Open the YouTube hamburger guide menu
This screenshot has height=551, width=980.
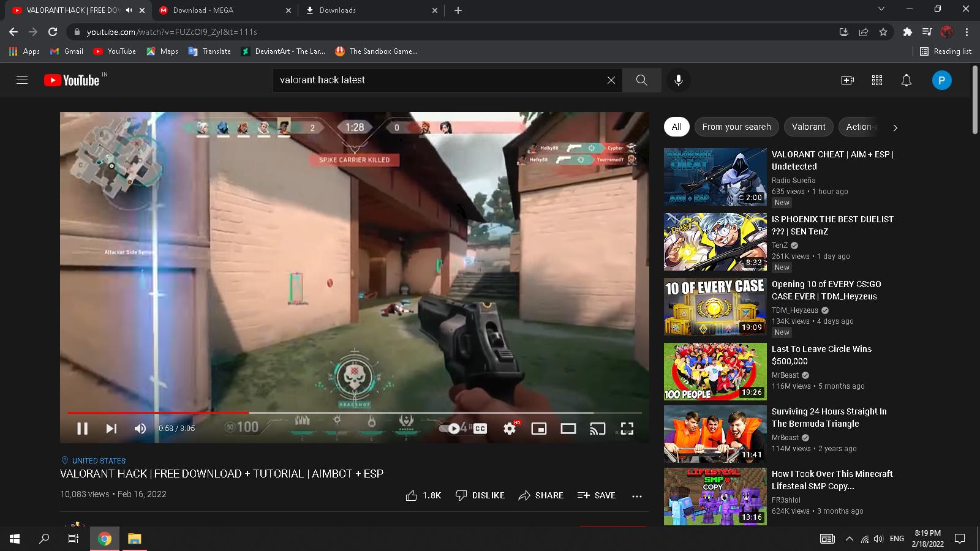coord(22,80)
